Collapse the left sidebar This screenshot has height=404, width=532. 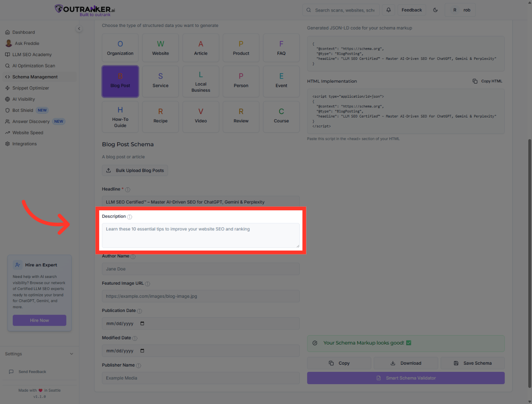(x=79, y=29)
